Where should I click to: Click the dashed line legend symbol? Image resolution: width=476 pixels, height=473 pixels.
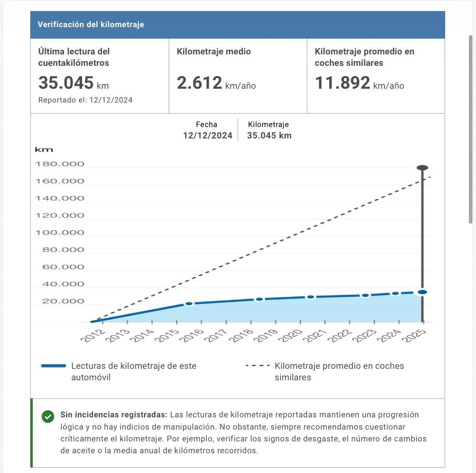(257, 366)
